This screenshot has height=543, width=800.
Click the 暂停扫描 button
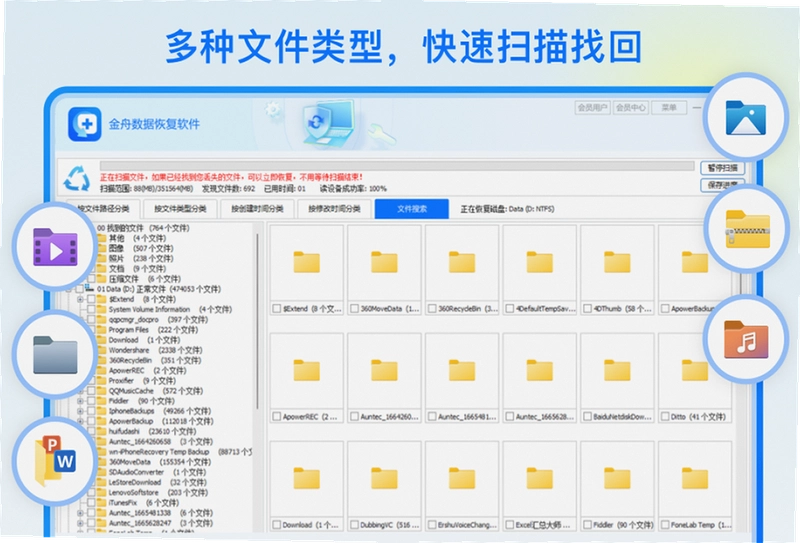pyautogui.click(x=722, y=168)
